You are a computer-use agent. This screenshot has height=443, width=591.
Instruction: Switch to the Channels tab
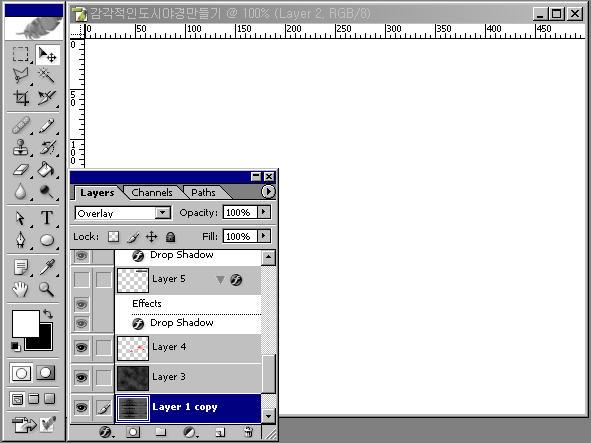(x=152, y=193)
